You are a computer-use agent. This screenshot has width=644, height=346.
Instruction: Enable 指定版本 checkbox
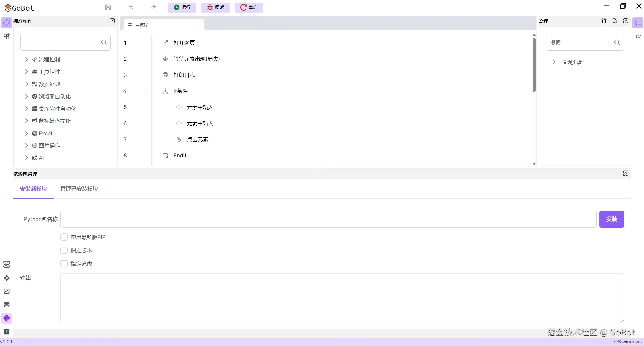pyautogui.click(x=64, y=250)
